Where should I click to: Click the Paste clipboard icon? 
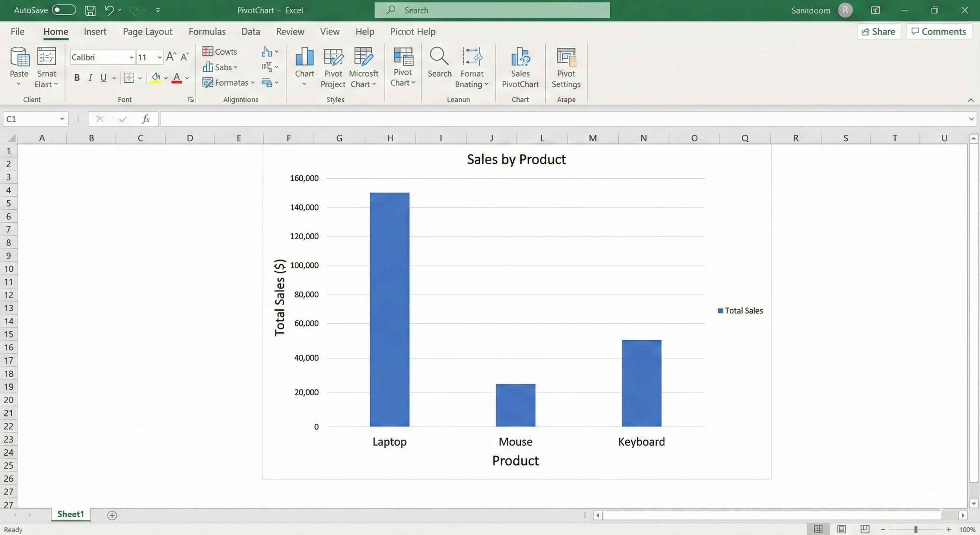pos(19,57)
